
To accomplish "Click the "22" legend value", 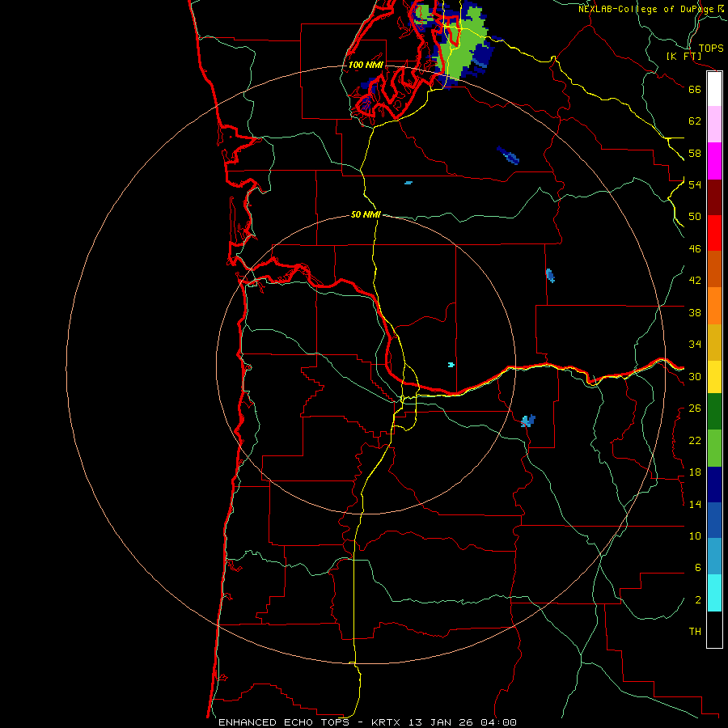I will click(x=695, y=440).
